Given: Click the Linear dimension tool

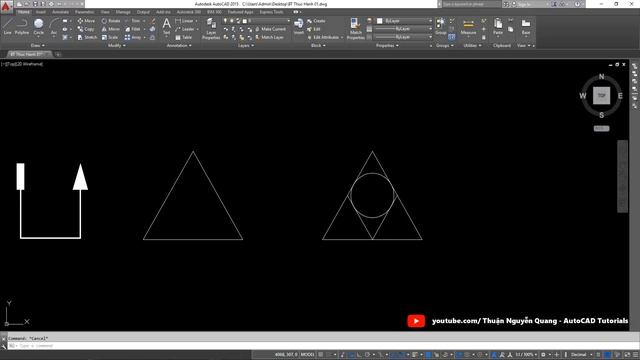Looking at the screenshot, I should (184, 21).
